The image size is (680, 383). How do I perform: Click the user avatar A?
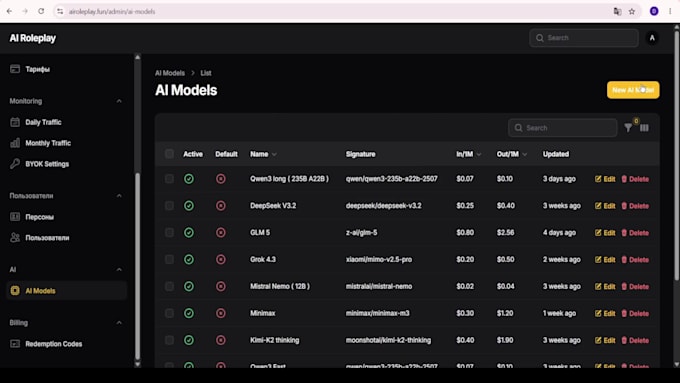click(x=652, y=38)
